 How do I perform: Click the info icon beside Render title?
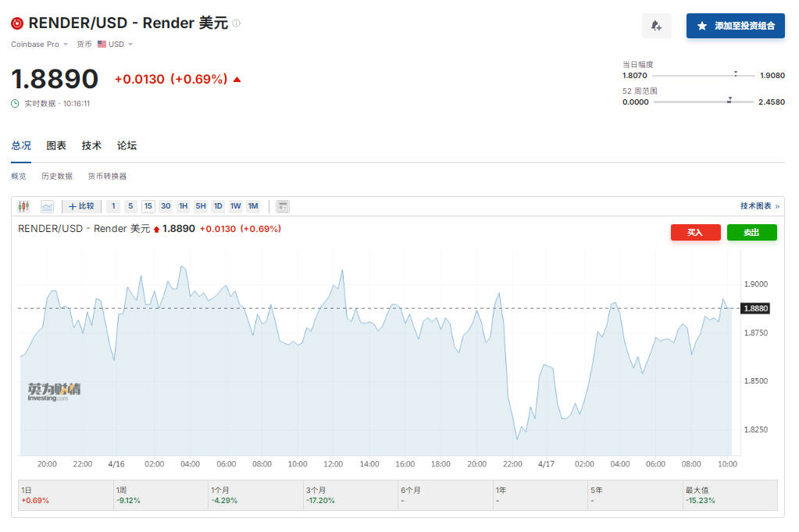[237, 23]
